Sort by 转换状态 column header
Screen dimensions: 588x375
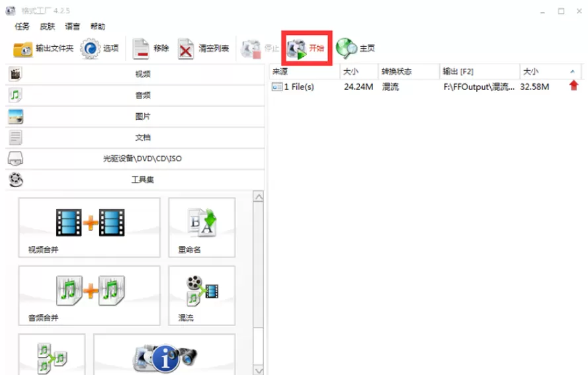[x=408, y=71]
